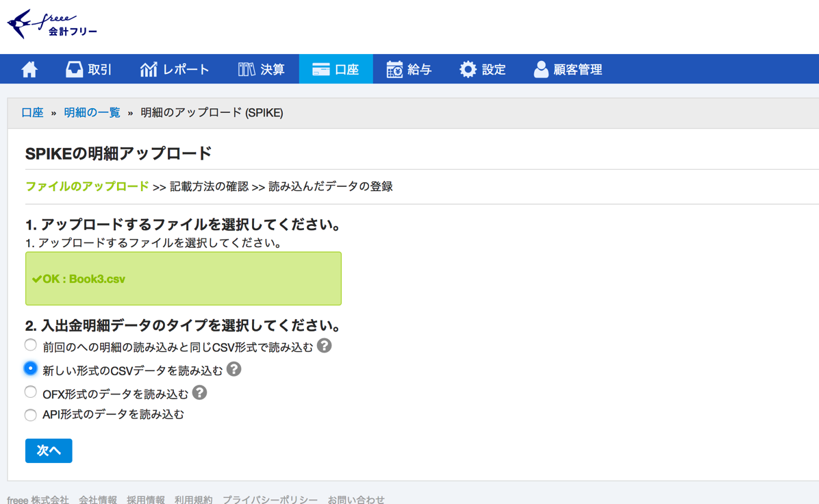Click the 取引 tray icon
This screenshot has width=819, height=504.
pyautogui.click(x=74, y=69)
